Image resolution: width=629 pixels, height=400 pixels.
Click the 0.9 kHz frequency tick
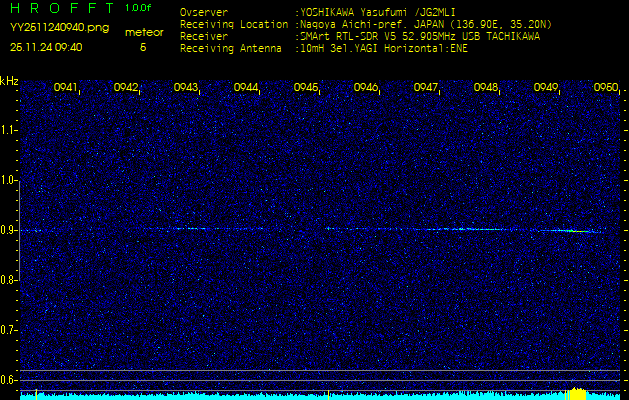point(9,230)
